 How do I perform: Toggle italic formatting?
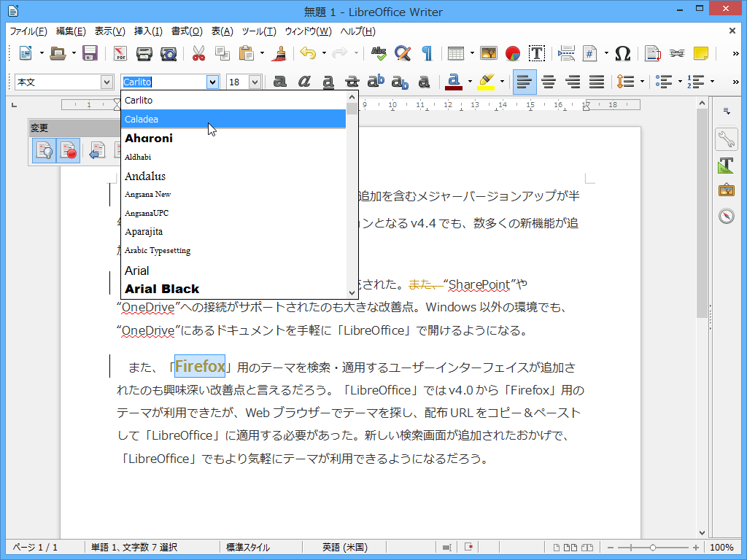pos(303,82)
